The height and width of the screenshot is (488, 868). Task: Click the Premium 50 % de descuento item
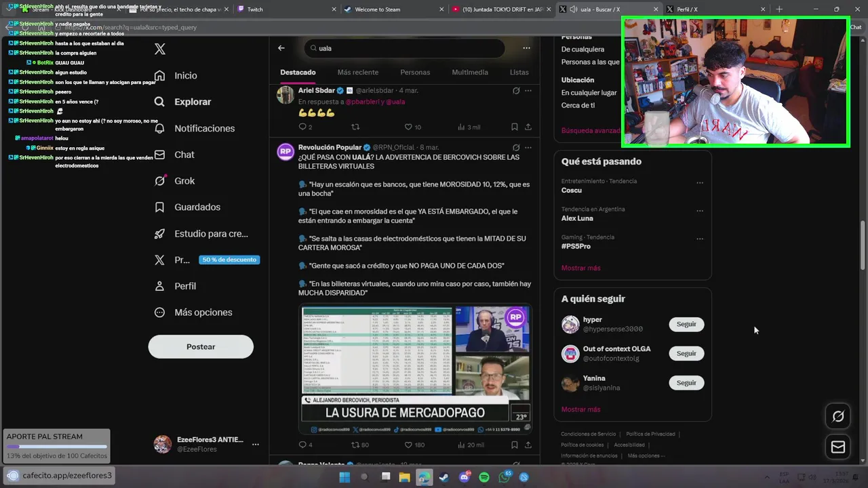[x=207, y=260]
